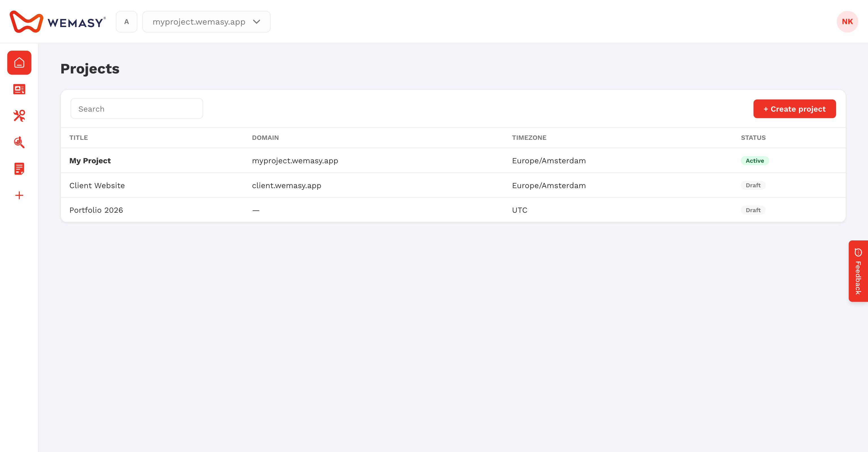
Task: Click the plus icon in sidebar
Action: point(19,195)
